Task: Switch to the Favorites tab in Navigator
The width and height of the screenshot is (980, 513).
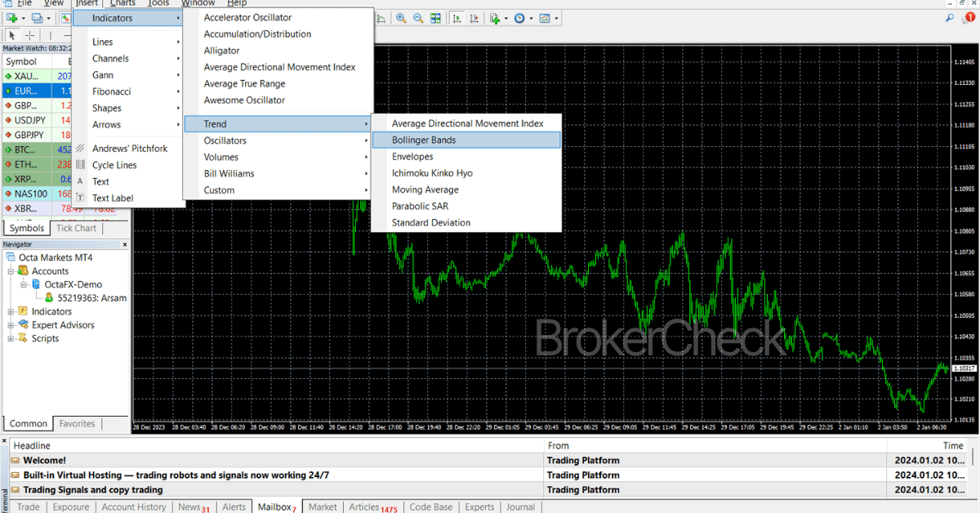Action: (x=77, y=423)
